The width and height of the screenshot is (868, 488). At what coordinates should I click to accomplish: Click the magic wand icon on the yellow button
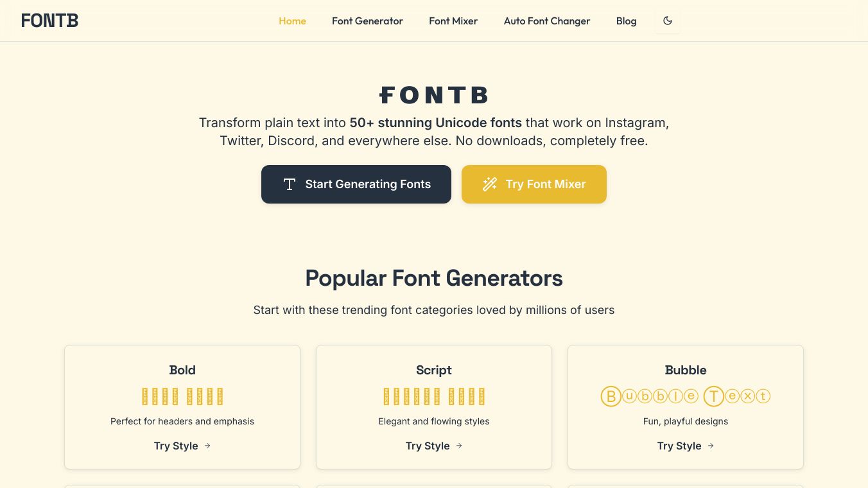coord(490,184)
